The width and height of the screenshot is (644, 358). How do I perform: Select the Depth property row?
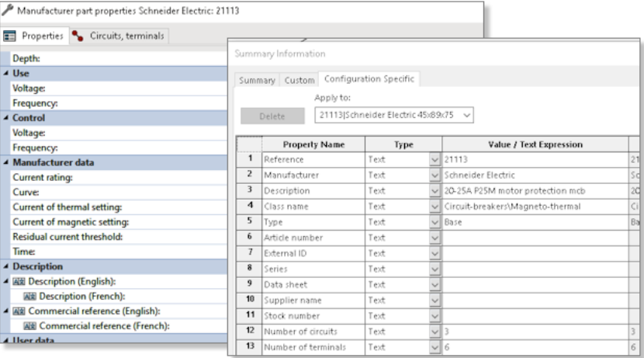pyautogui.click(x=119, y=58)
